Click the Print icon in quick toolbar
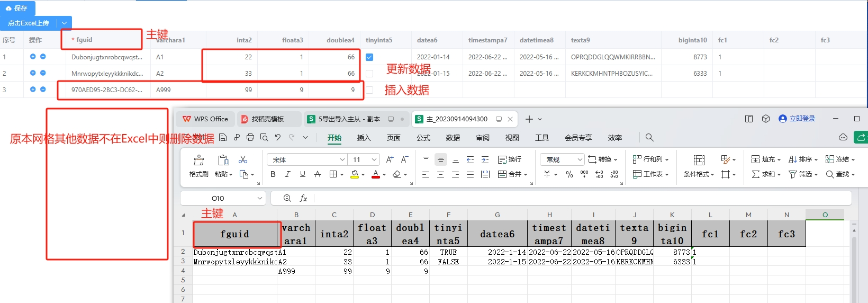Screen dimensions: 868x303 pyautogui.click(x=250, y=138)
